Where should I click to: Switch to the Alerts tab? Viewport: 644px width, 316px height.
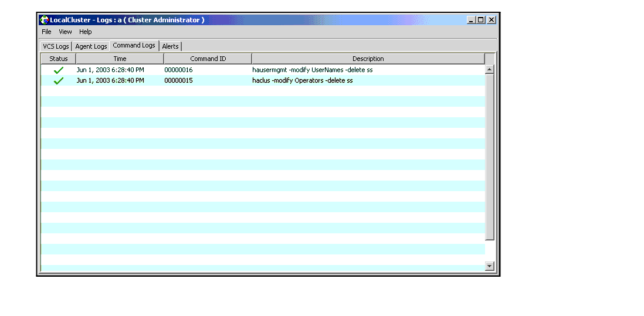pos(170,46)
